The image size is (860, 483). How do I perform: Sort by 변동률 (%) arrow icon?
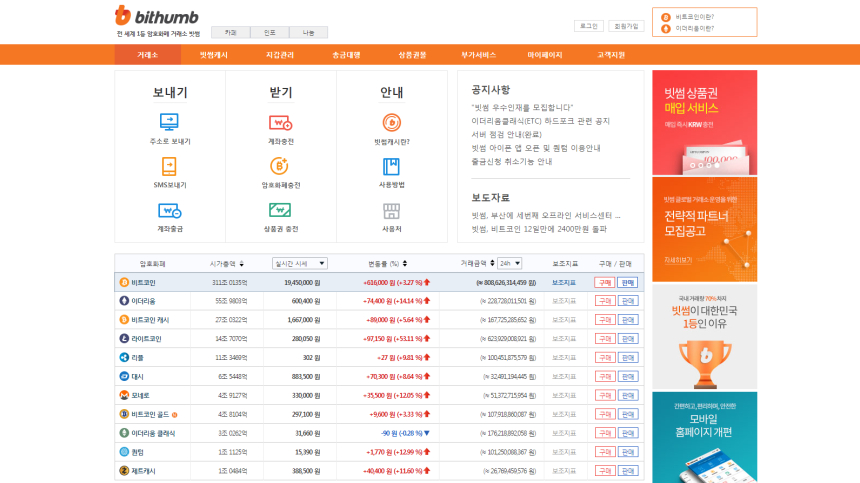pos(405,264)
